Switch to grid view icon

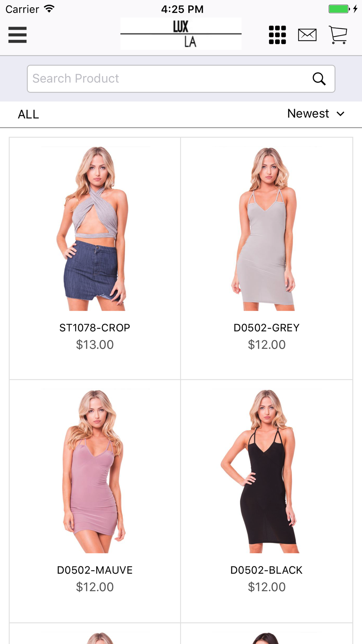[x=277, y=35]
